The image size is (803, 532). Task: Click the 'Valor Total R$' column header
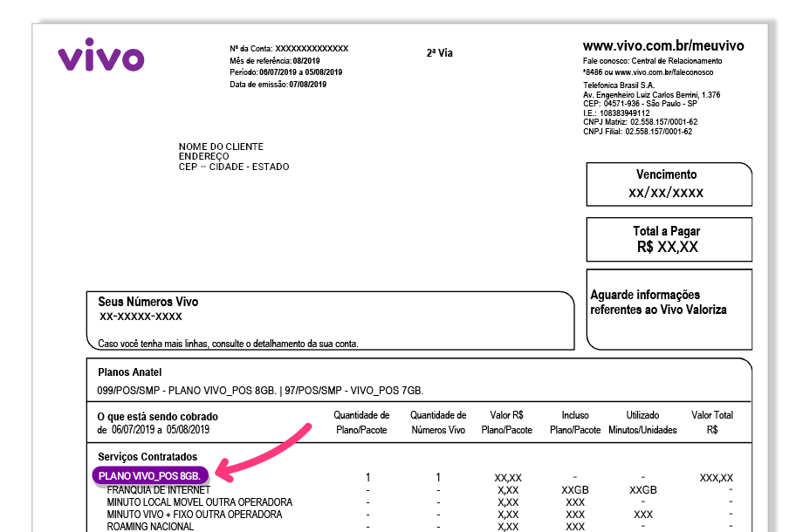tap(712, 422)
